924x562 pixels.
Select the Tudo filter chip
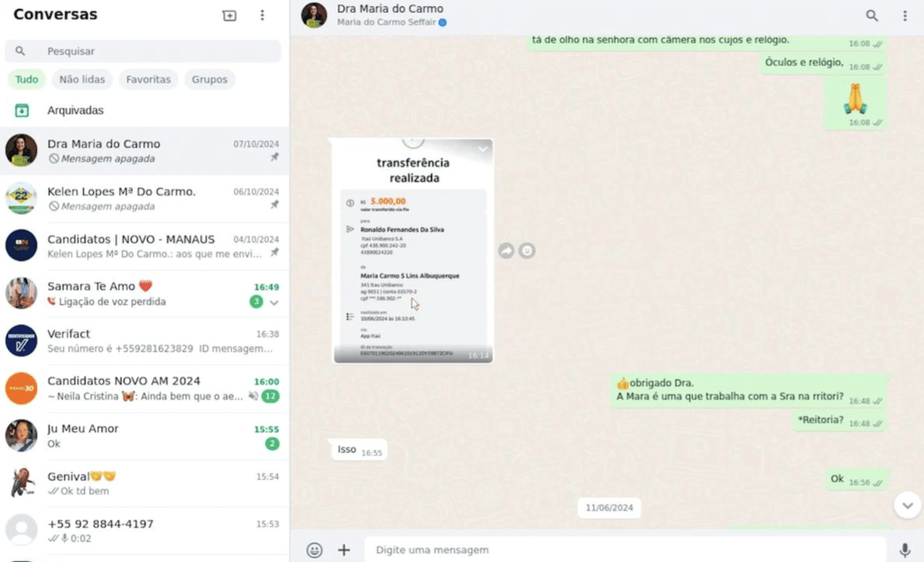click(x=26, y=79)
